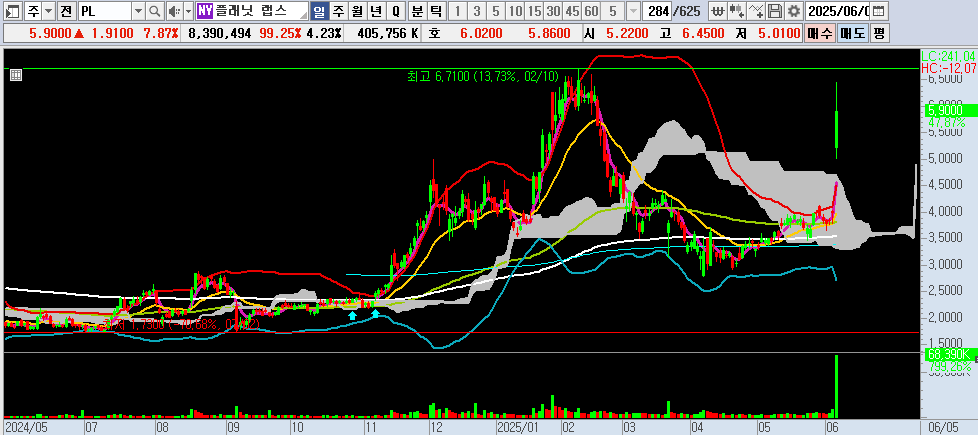Click the 2025/01 date axis label

pos(517,428)
